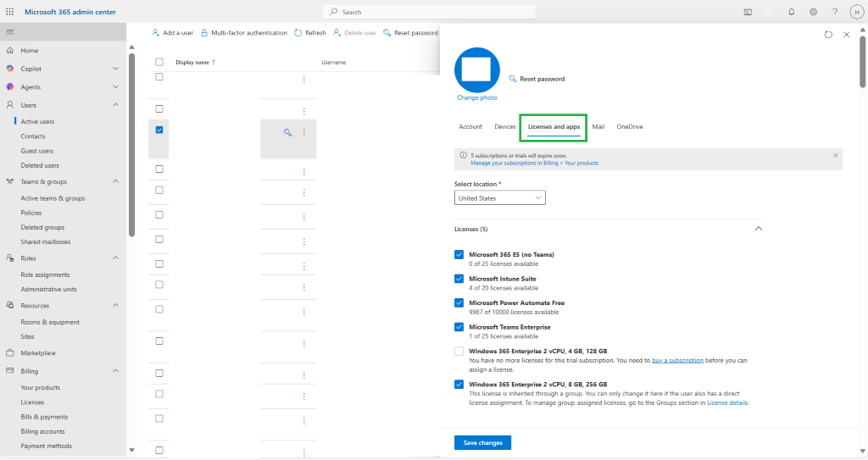Collapse the Users nav group
Screen dimensions: 868x460
tap(115, 104)
